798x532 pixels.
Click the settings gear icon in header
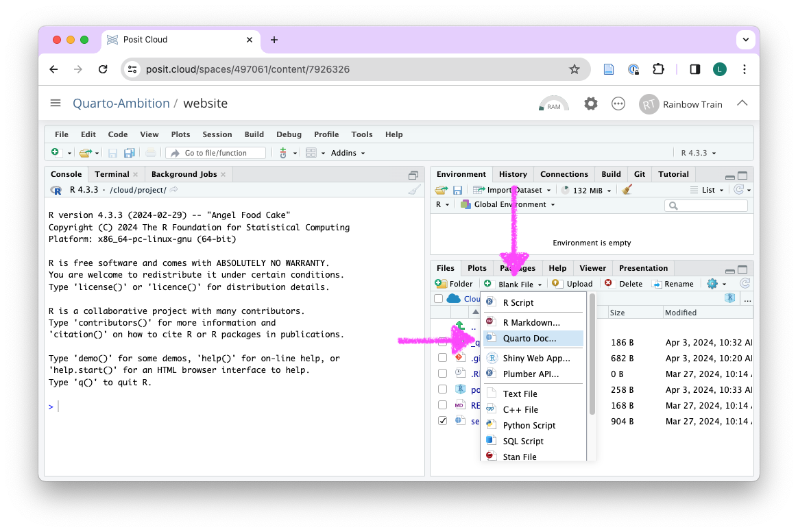click(590, 104)
